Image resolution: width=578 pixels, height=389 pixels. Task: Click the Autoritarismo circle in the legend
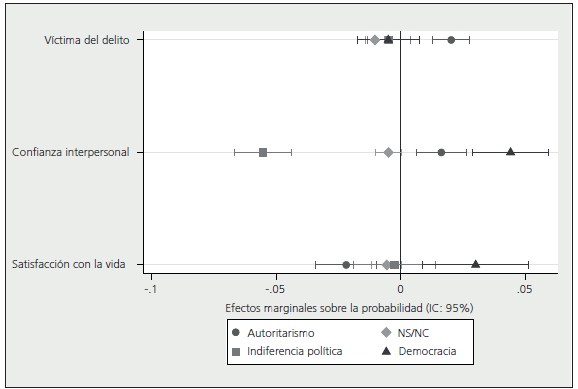point(236,333)
